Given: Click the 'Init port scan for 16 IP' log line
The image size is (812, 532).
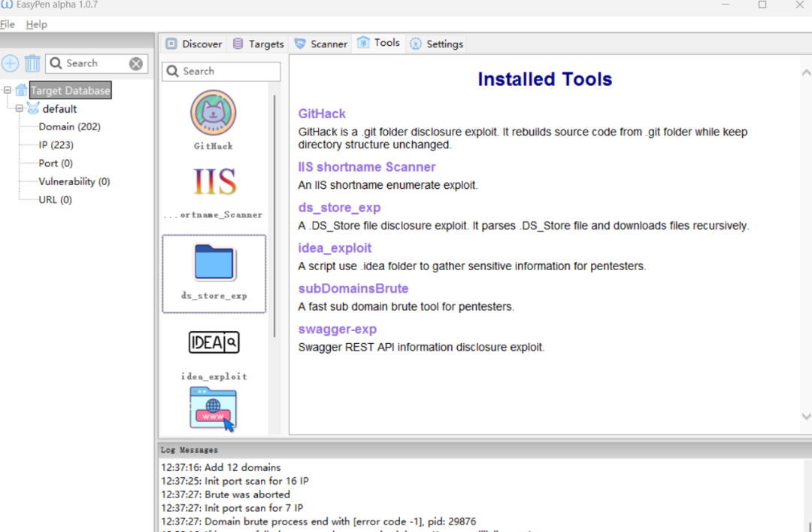Looking at the screenshot, I should coord(235,481).
